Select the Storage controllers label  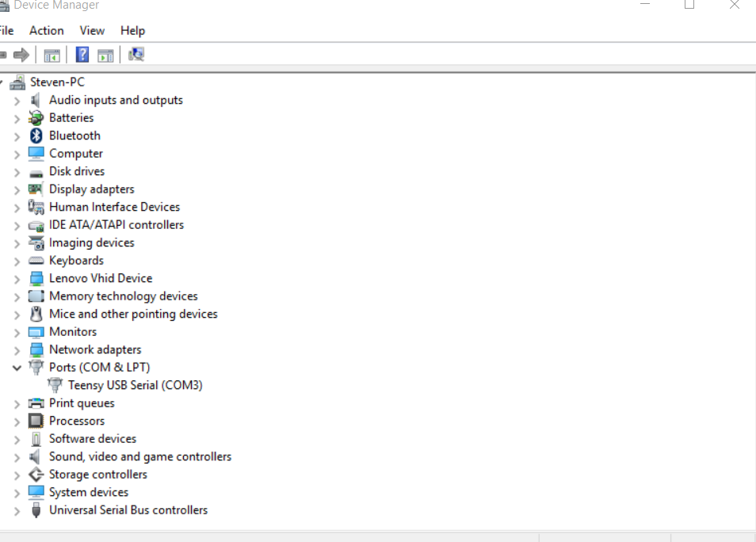(x=98, y=475)
